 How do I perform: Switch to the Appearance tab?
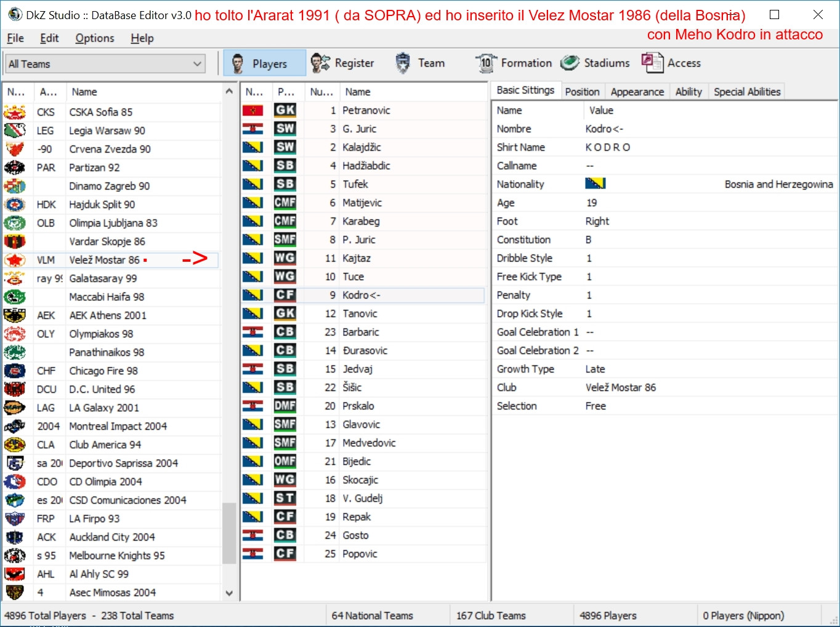pos(637,92)
